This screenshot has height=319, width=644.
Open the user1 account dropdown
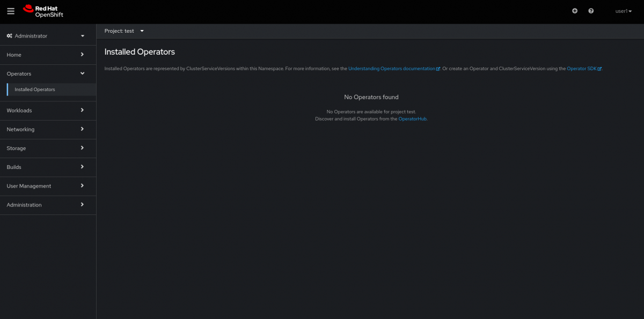click(623, 11)
